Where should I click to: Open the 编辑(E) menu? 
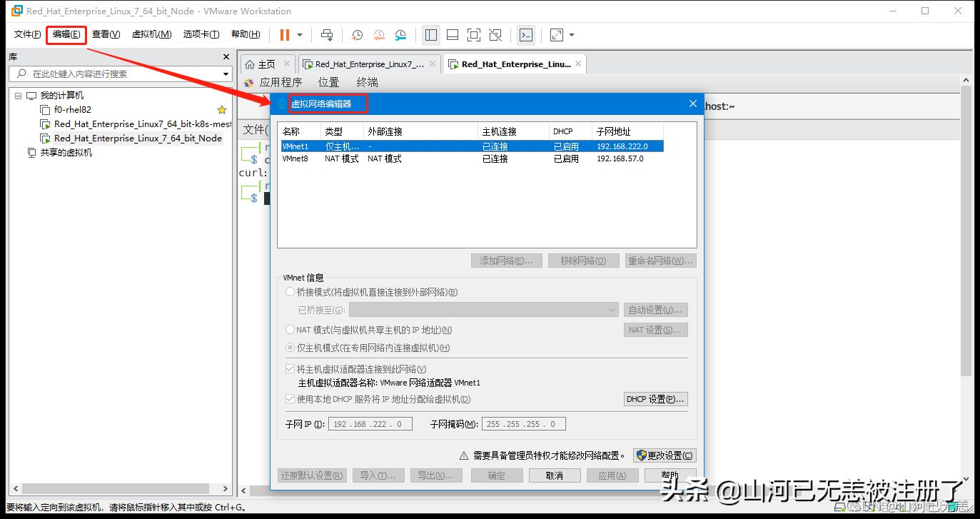pyautogui.click(x=66, y=34)
